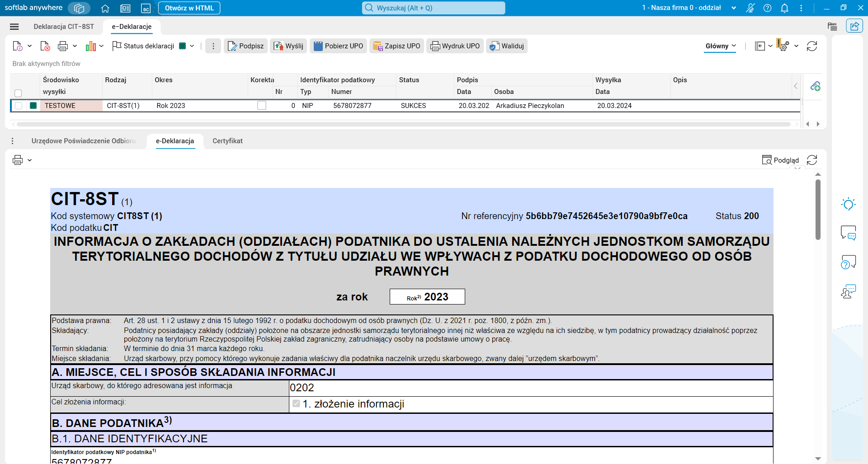This screenshot has height=464, width=868.
Task: Refresh the declarations list with the reload icon
Action: click(812, 46)
